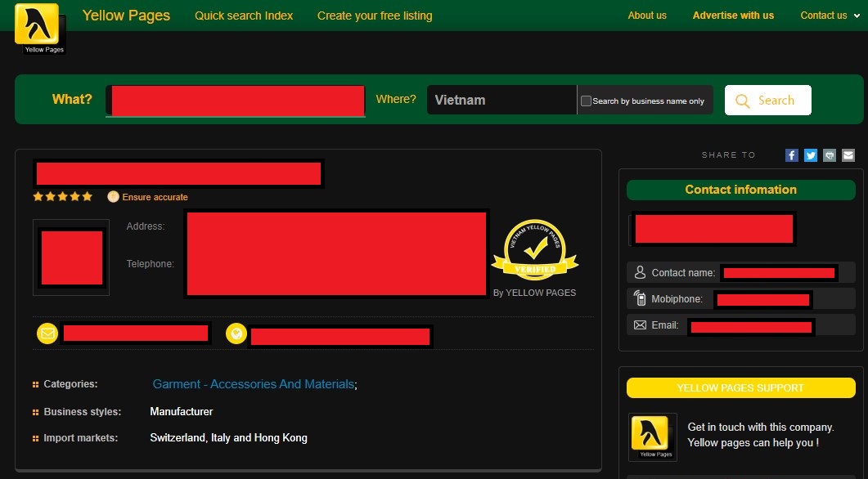Viewport: 868px width, 479px height.
Task: Open the About us menu
Action: 647,15
